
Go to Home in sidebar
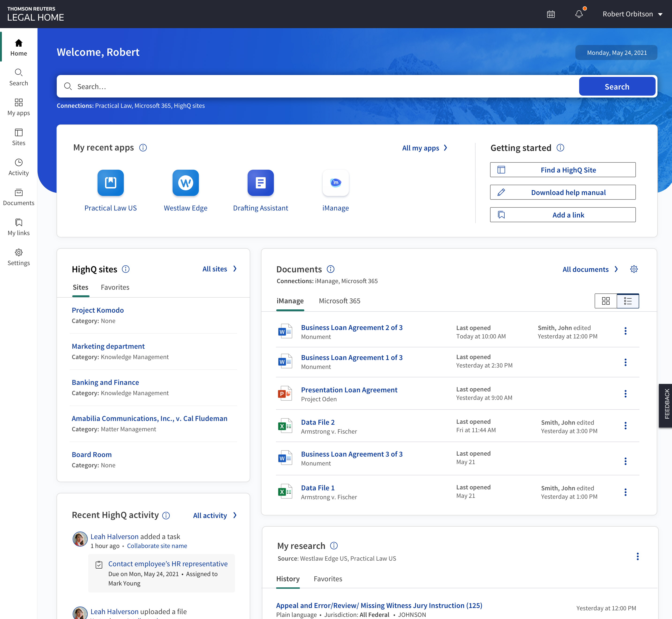coord(19,48)
